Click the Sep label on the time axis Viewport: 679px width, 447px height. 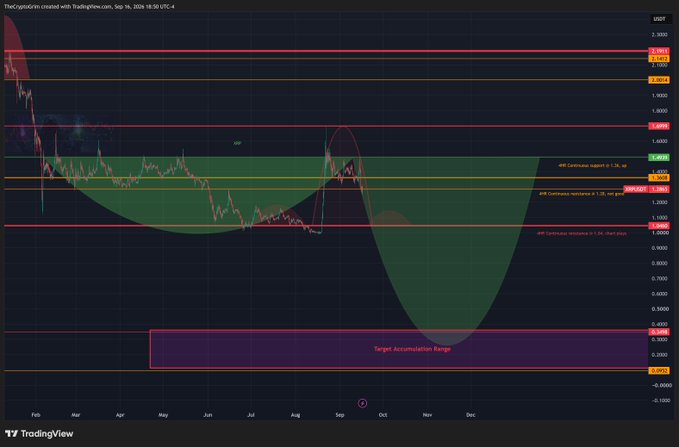point(340,415)
